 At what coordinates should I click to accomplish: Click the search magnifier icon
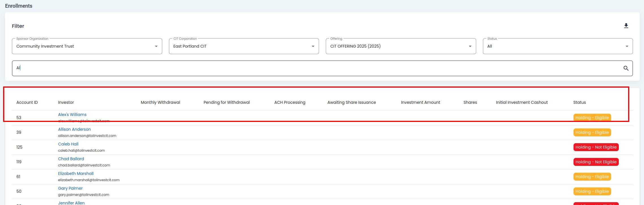click(626, 68)
